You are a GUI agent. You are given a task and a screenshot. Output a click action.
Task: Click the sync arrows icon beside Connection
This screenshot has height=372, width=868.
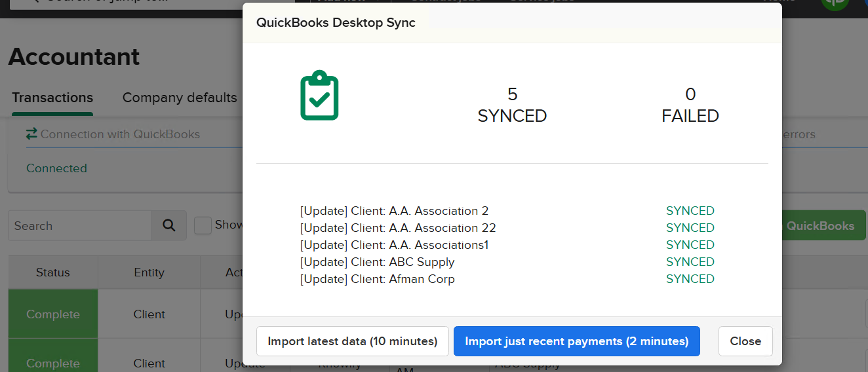click(31, 134)
